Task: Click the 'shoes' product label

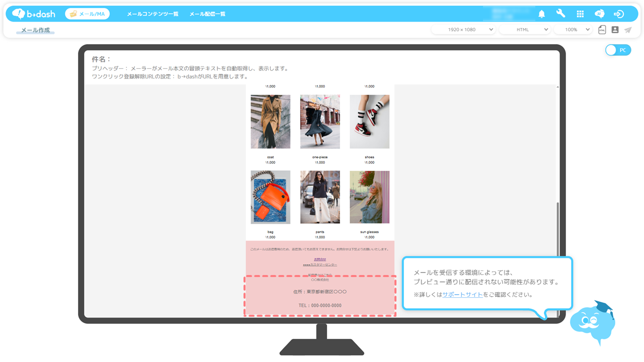Action: click(369, 157)
